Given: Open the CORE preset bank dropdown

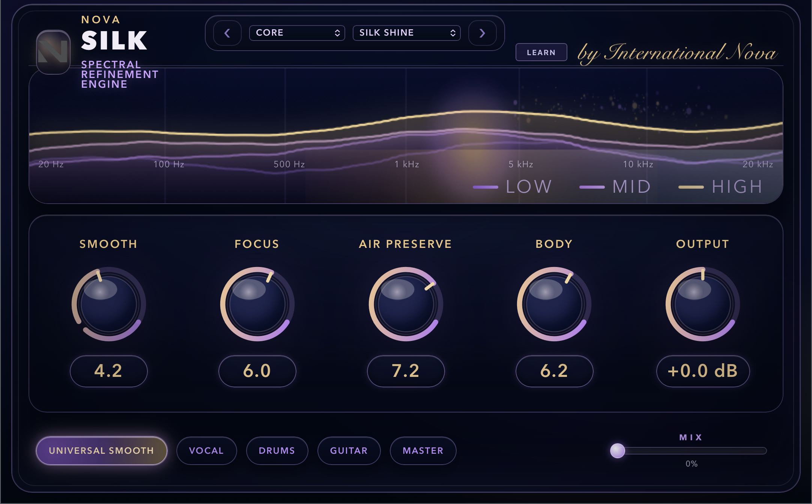Looking at the screenshot, I should coord(297,33).
